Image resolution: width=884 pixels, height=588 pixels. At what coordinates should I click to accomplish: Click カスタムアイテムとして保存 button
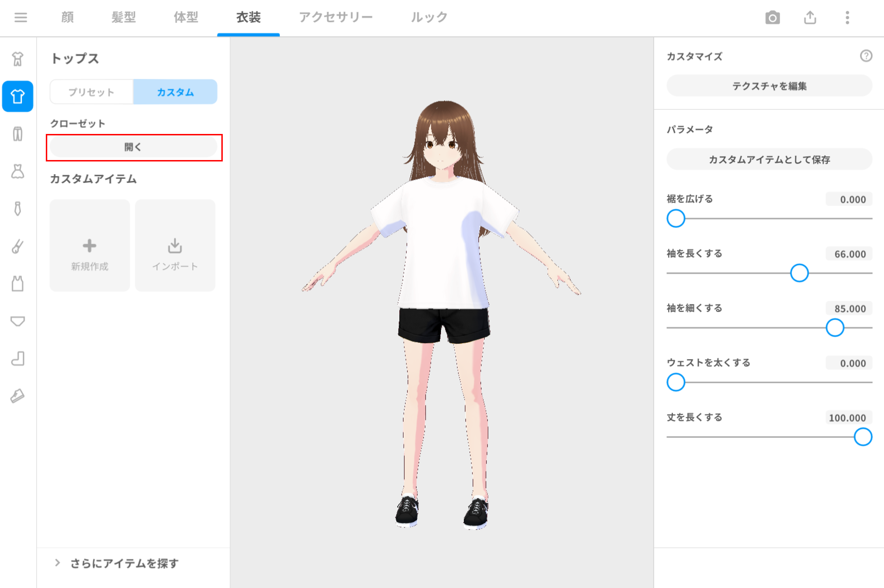point(769,159)
